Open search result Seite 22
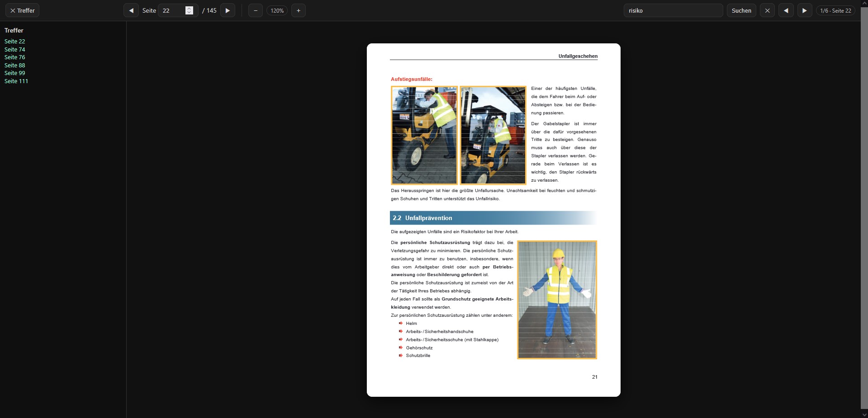 [x=15, y=42]
